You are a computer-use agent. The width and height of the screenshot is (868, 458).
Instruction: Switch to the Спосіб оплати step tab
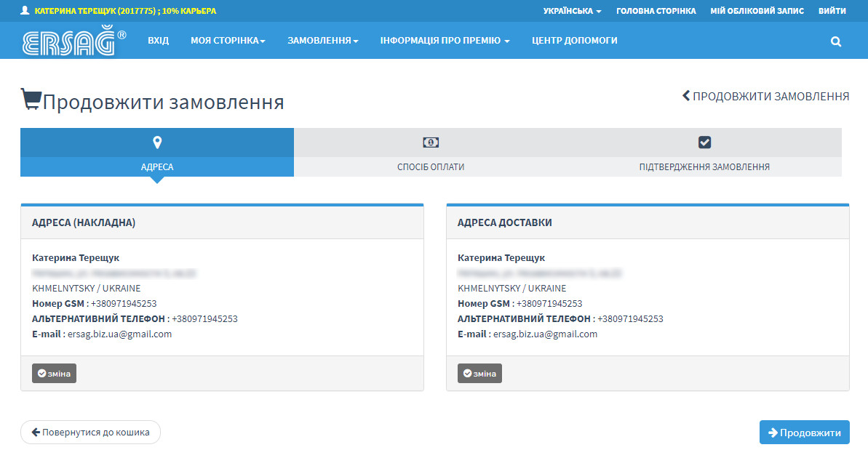click(x=431, y=166)
